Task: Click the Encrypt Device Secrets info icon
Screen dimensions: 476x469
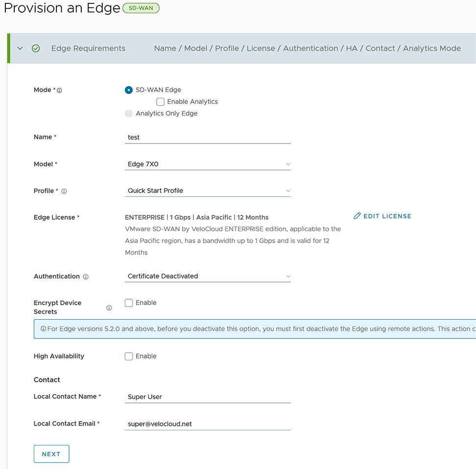Action: [x=109, y=307]
